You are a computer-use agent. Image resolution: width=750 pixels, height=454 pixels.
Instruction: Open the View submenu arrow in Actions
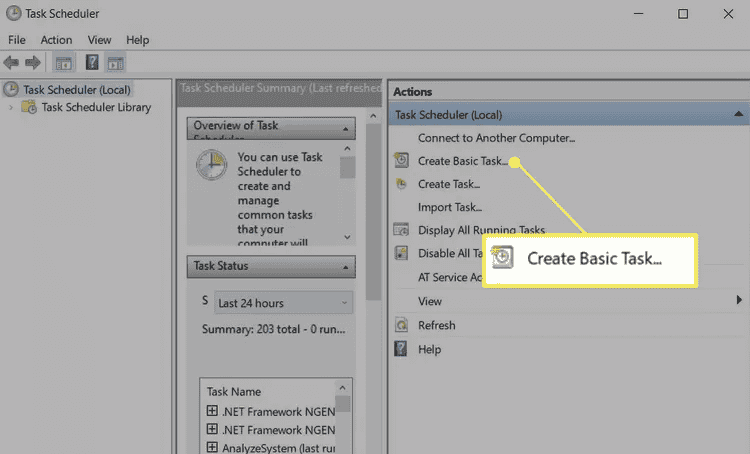(x=739, y=300)
